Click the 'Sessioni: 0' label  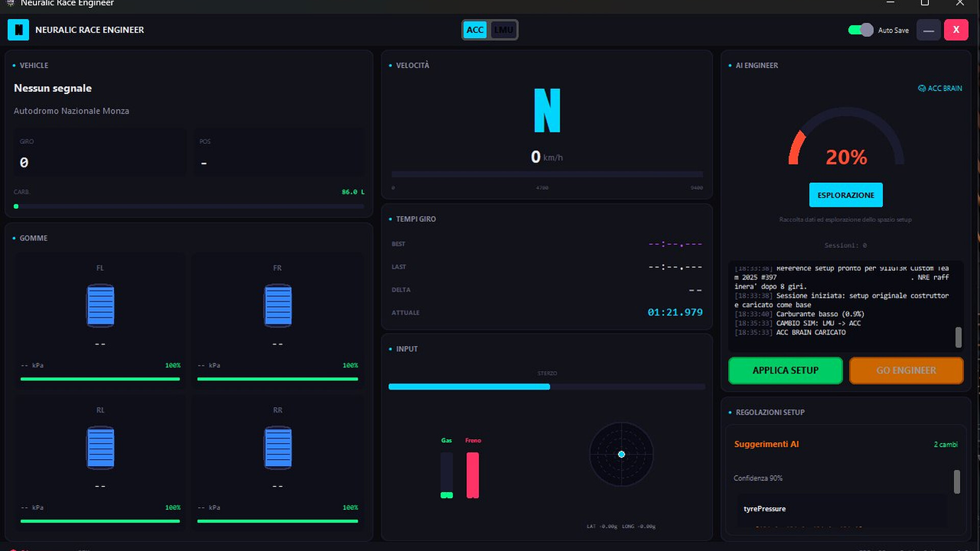845,245
